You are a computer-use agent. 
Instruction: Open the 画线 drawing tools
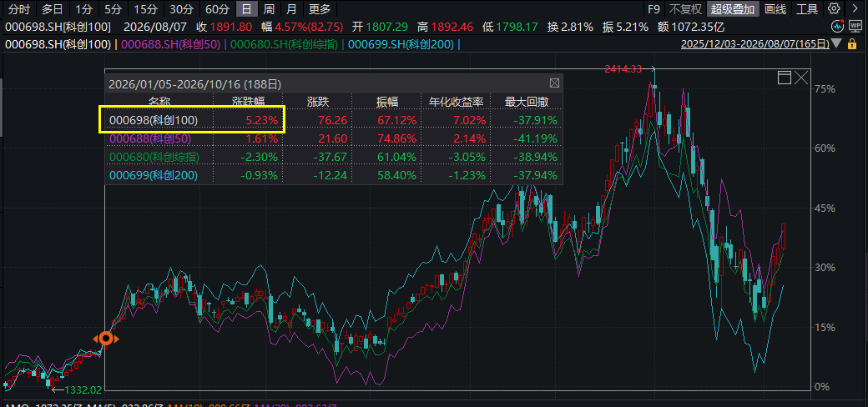coord(775,8)
